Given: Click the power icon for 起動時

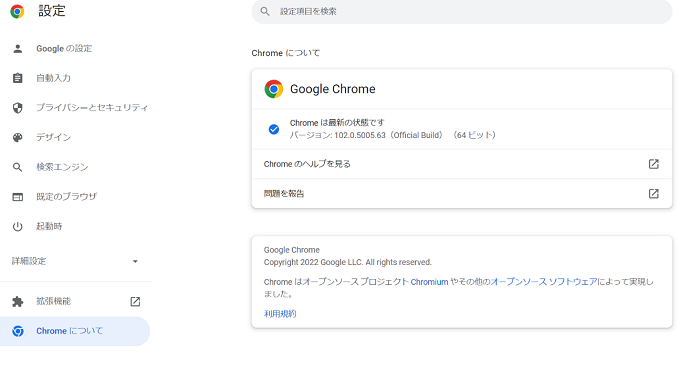Looking at the screenshot, I should (17, 227).
